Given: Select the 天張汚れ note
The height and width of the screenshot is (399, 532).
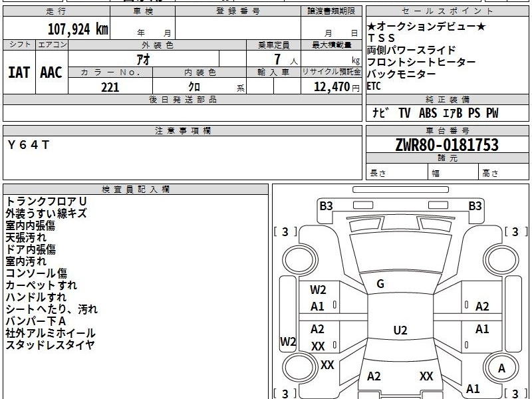Looking at the screenshot, I should (x=26, y=237).
